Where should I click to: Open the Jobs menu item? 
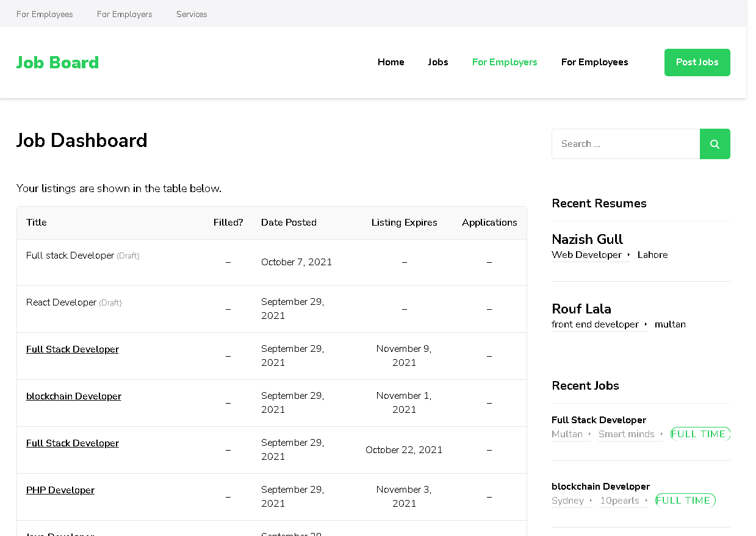[x=438, y=62]
